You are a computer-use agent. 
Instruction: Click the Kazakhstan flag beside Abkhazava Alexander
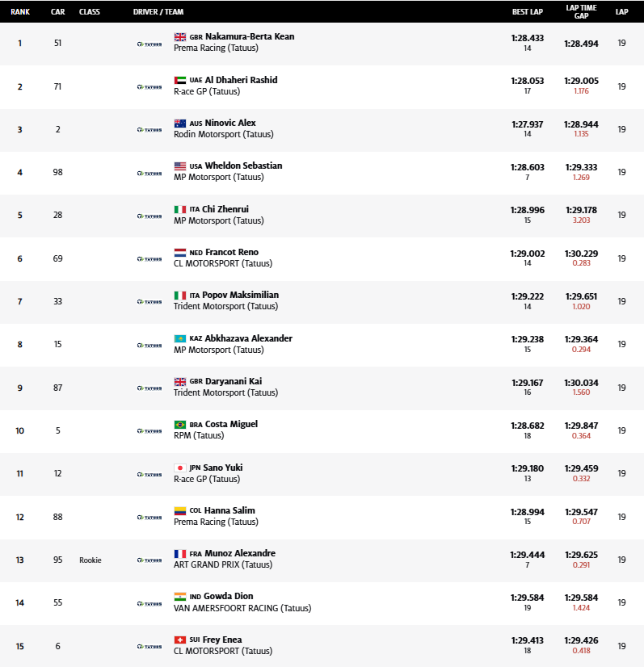180,338
